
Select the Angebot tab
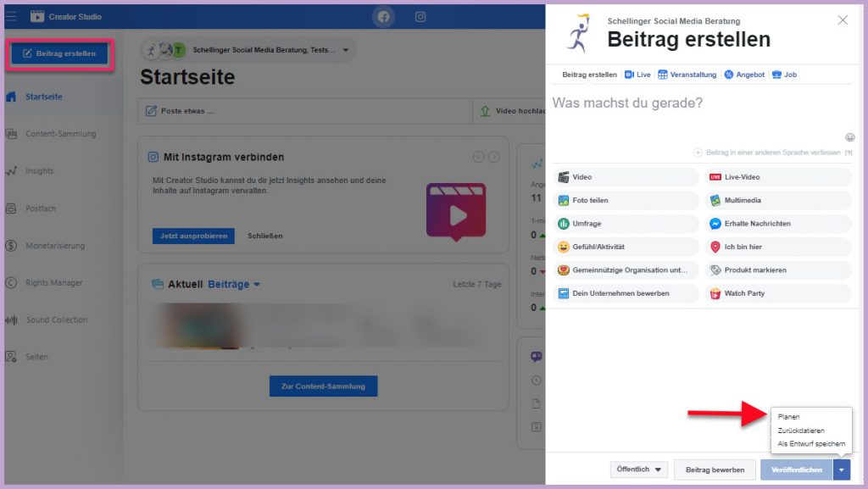[744, 75]
